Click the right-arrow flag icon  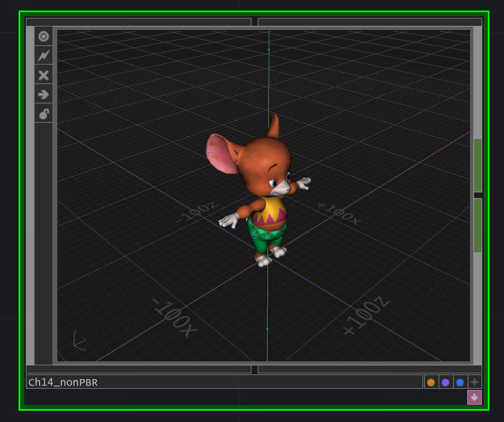(x=44, y=95)
